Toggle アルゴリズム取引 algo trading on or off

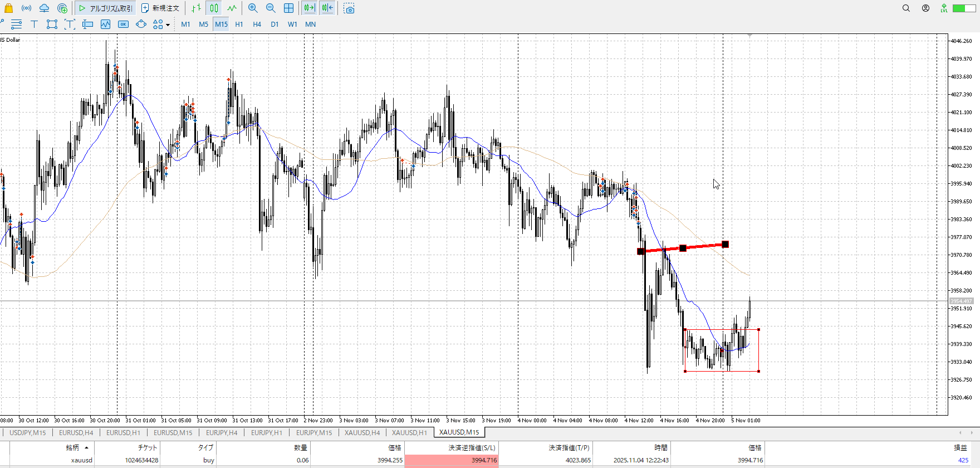[106, 8]
